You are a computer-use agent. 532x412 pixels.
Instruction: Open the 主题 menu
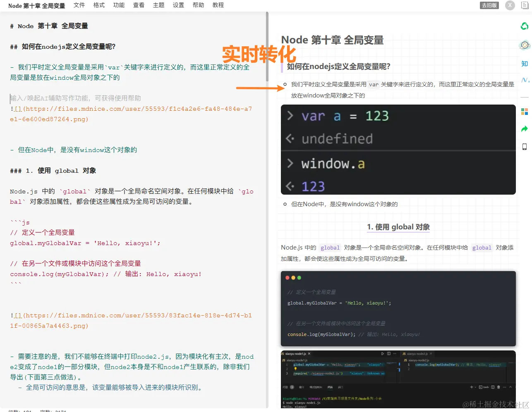158,5
